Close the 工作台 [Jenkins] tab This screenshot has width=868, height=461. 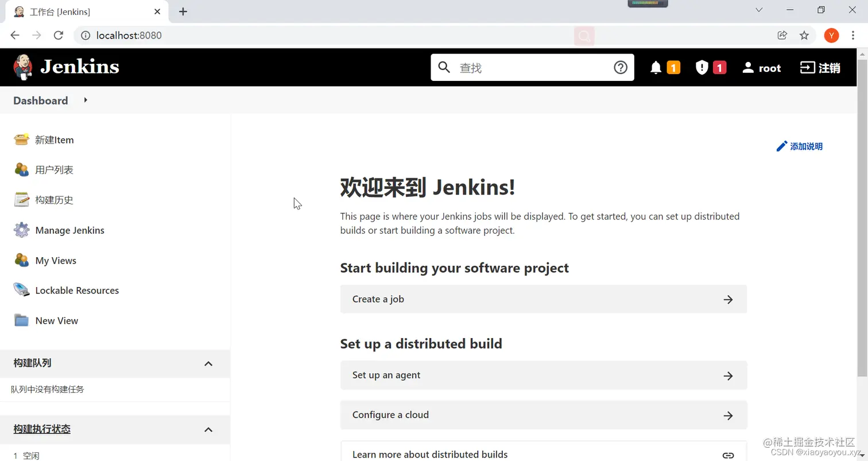[157, 11]
